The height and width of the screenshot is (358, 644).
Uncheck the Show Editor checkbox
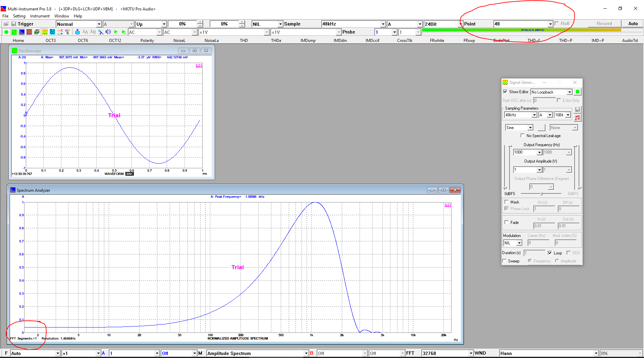point(505,92)
